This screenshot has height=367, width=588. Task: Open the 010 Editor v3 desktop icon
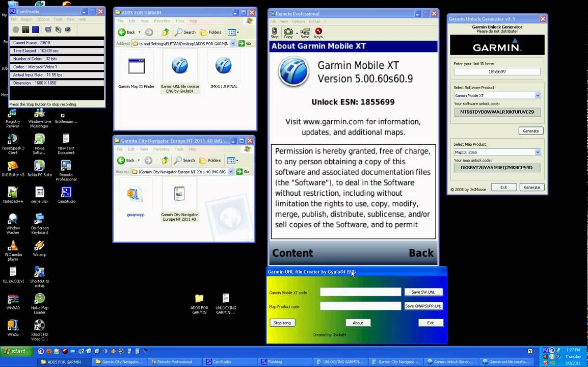tap(13, 168)
